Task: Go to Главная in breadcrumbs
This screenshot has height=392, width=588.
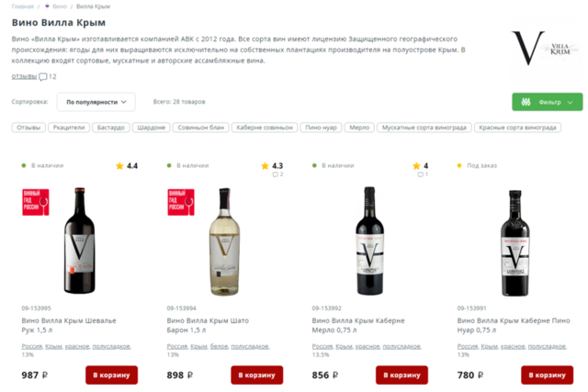Action: pos(23,6)
